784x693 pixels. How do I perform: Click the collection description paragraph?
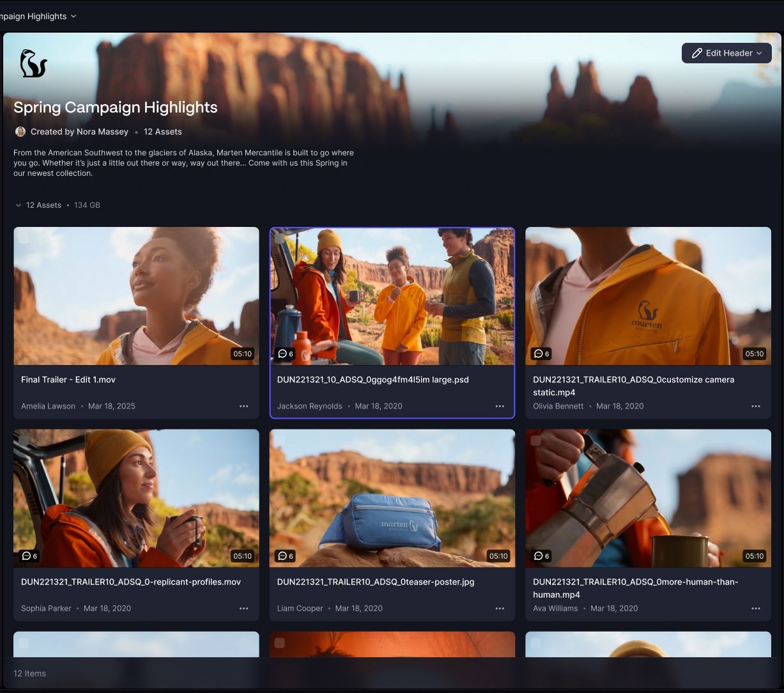pyautogui.click(x=183, y=163)
